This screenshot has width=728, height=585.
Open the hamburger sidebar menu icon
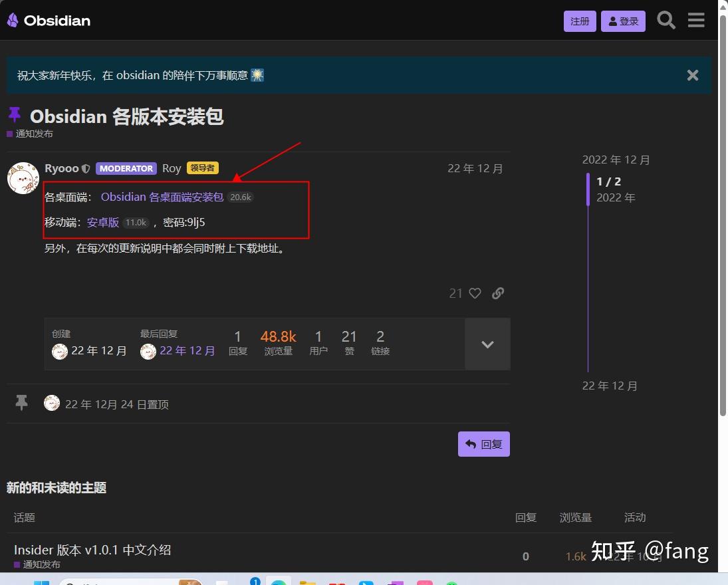(695, 20)
